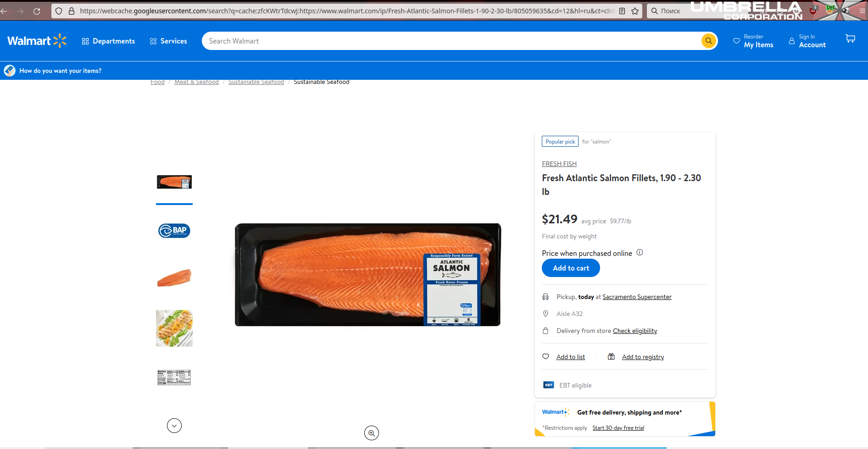Open the shopping cart icon
Viewport: 868px width, 449px height.
pyautogui.click(x=850, y=39)
